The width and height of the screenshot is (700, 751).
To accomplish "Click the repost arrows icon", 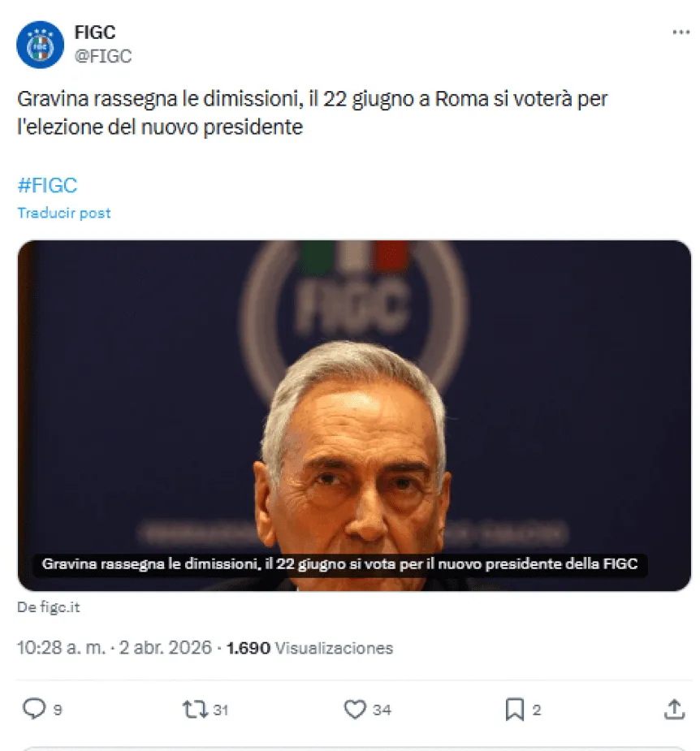I will [x=195, y=710].
